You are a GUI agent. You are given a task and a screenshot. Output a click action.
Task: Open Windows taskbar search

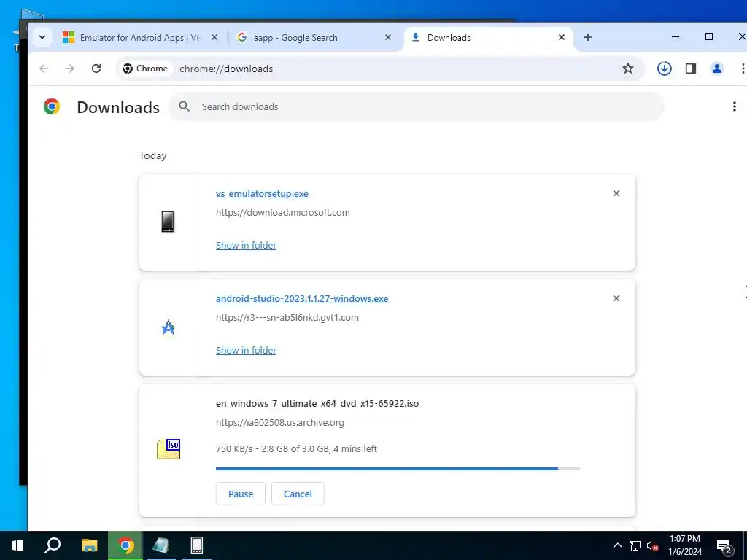53,545
